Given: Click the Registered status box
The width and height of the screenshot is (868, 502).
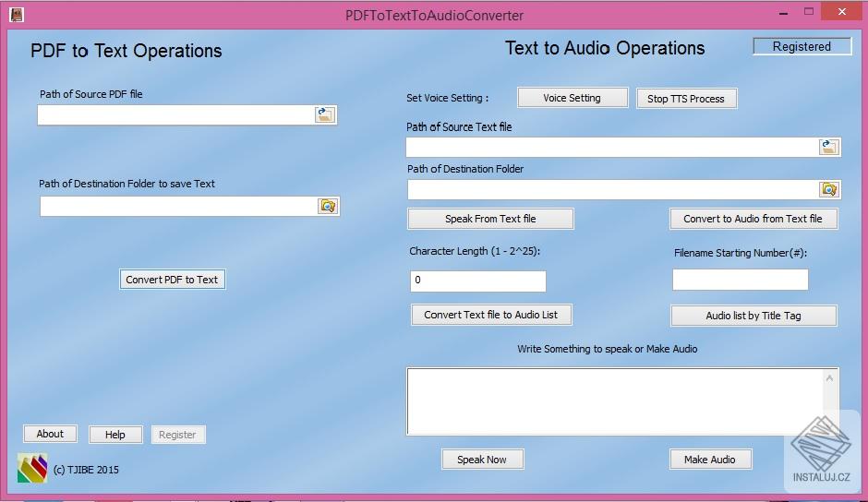Looking at the screenshot, I should coord(802,46).
